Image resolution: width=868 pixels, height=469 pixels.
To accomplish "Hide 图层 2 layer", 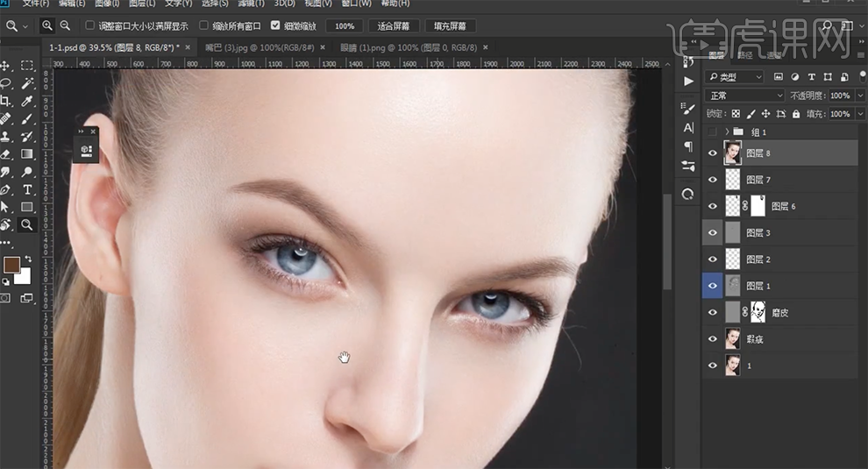I will [713, 259].
